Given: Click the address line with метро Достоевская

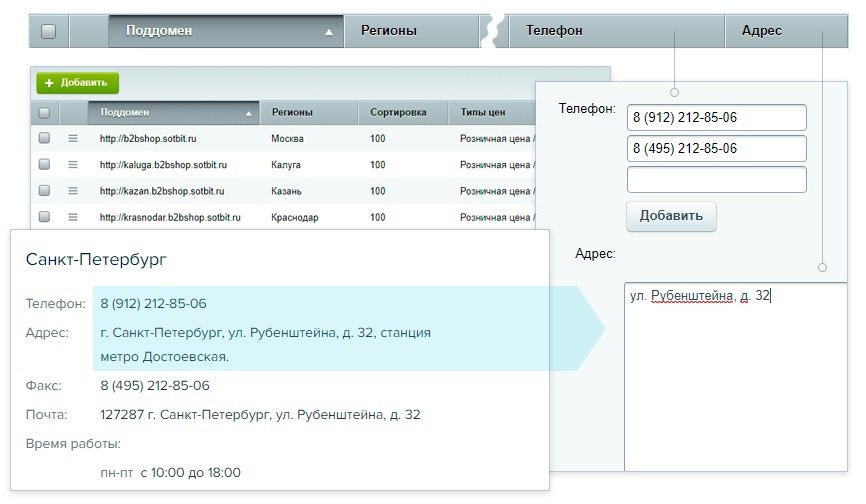Looking at the screenshot, I should [x=164, y=357].
